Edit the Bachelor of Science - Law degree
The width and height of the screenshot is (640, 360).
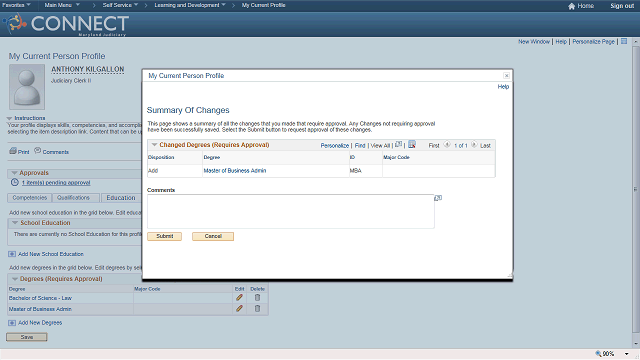239,298
